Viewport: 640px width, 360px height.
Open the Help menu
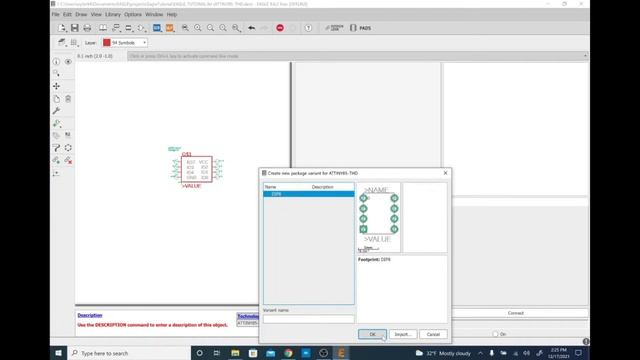pos(172,14)
